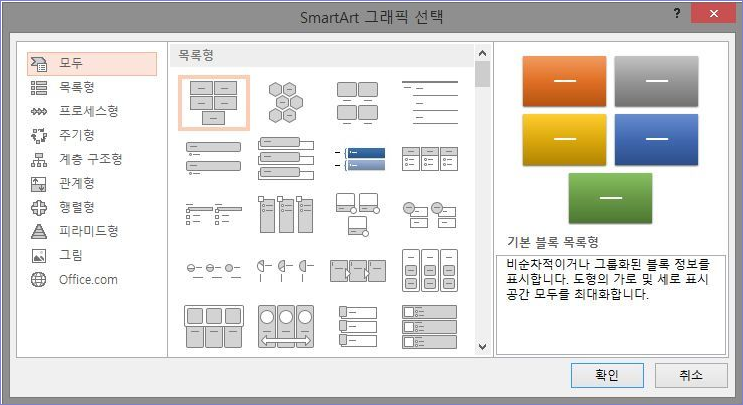
Task: Select the continuous block arrows layout
Action: tap(358, 270)
